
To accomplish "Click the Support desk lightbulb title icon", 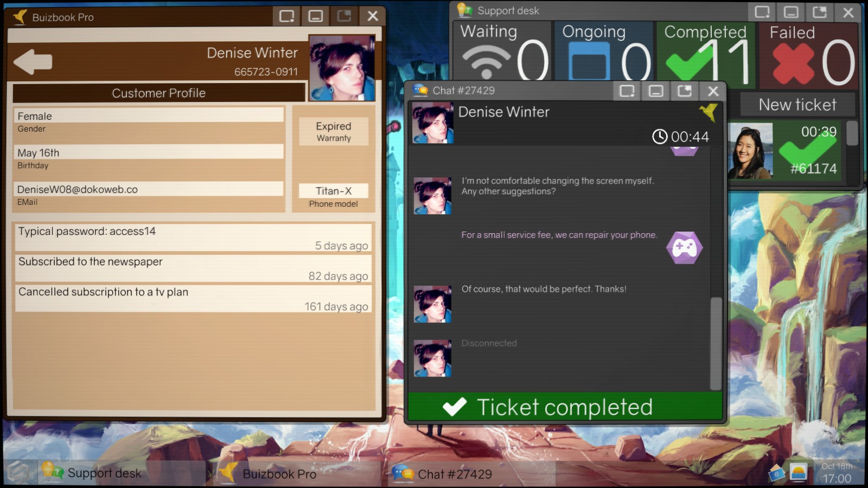I will 465,10.
